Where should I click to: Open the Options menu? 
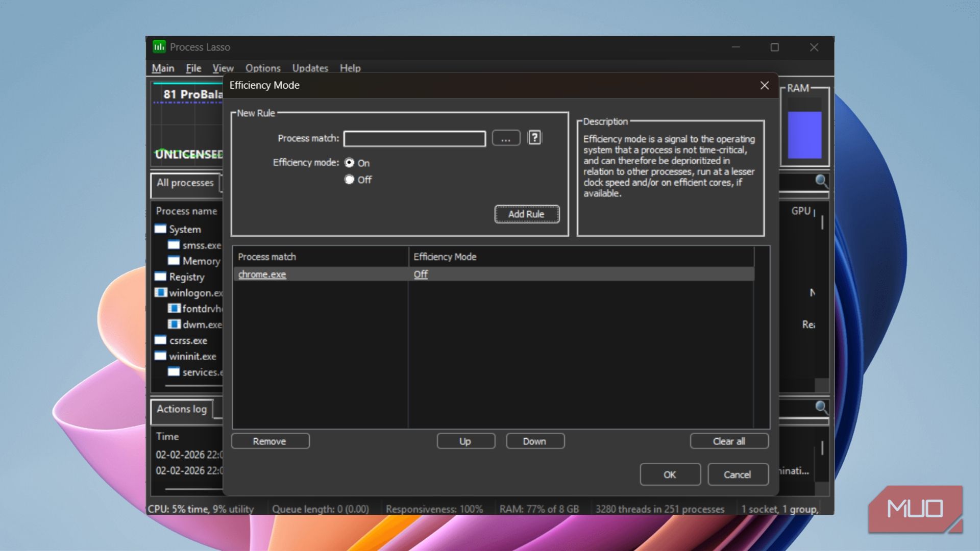coord(262,68)
